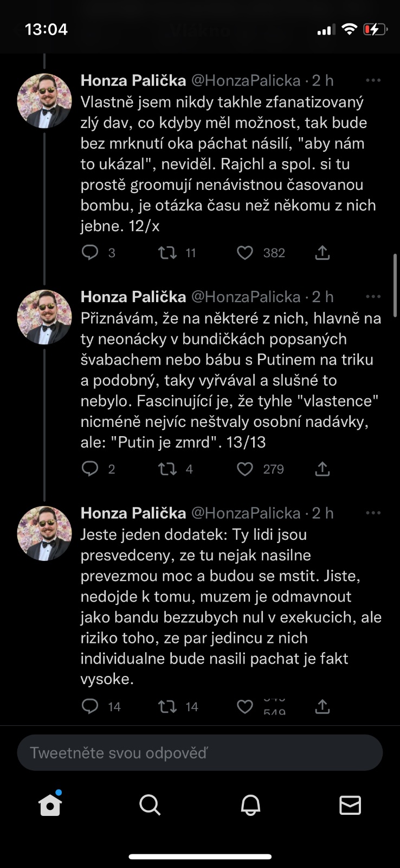Open more options on the 13/13 tweet
The image size is (400, 868).
pos(373,297)
